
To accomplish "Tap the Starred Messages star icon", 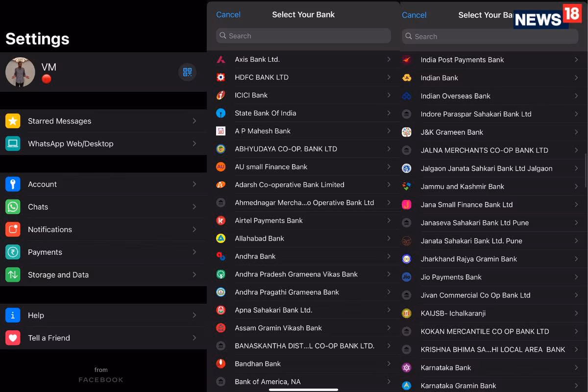I will [13, 121].
